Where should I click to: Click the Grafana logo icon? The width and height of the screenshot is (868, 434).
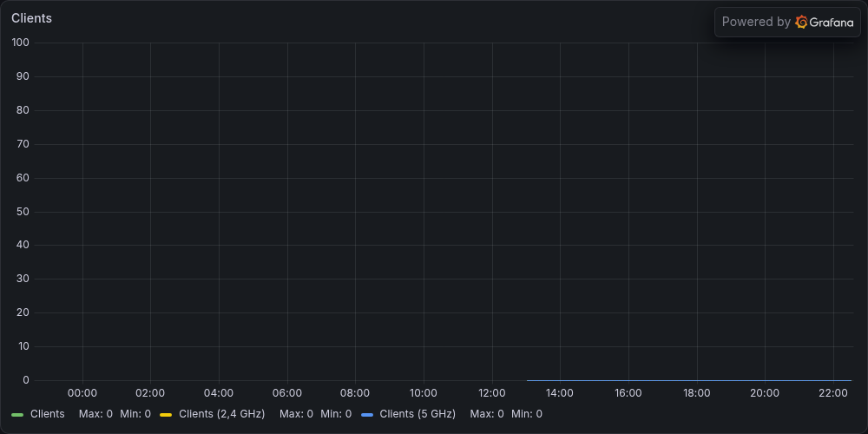801,23
